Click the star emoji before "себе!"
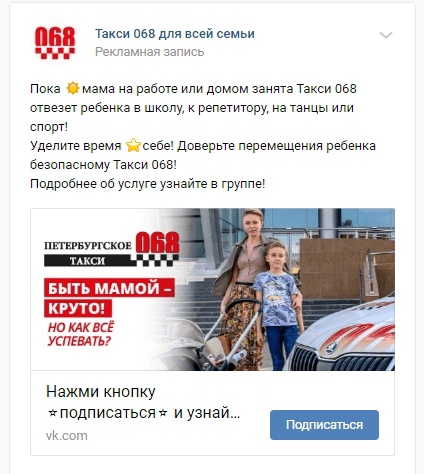Image resolution: width=424 pixels, height=474 pixels. coord(133,146)
